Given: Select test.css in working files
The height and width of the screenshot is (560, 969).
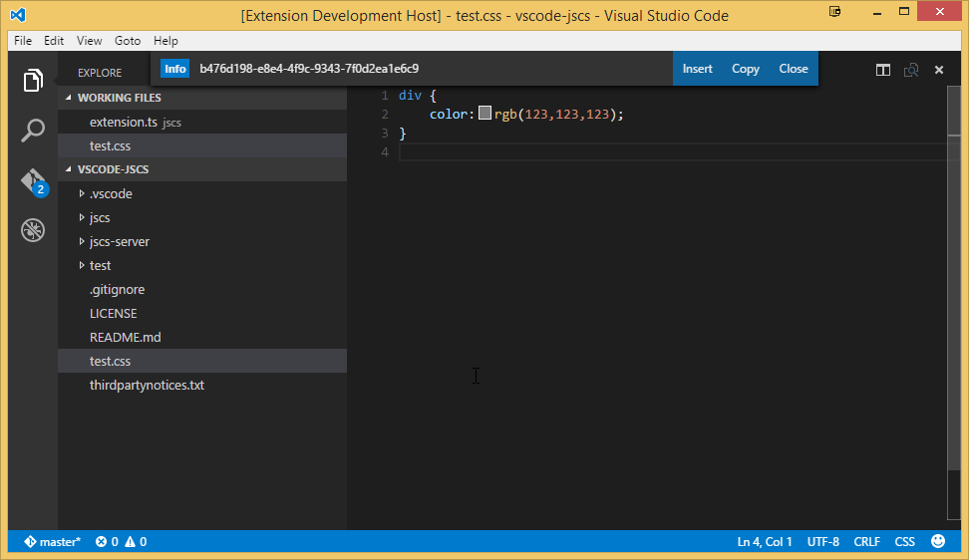Looking at the screenshot, I should pyautogui.click(x=202, y=145).
